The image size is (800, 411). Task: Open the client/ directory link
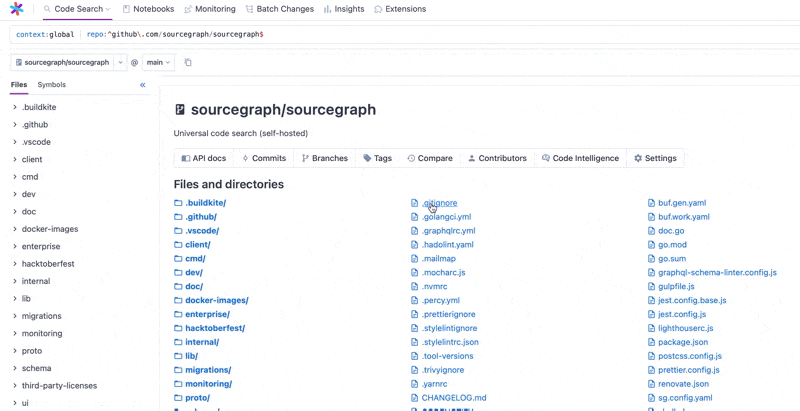pos(198,245)
